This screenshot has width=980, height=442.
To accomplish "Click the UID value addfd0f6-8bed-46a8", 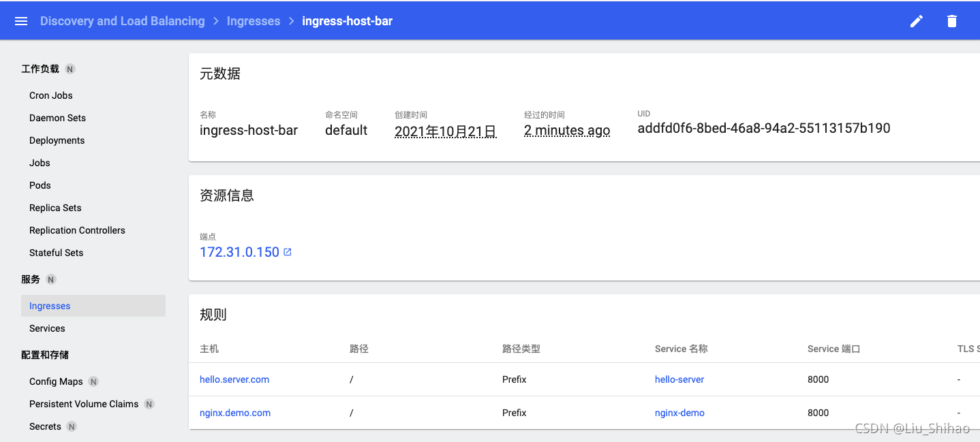I will pos(764,128).
